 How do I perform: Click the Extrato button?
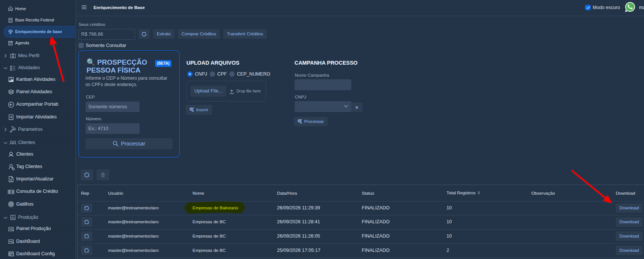tap(164, 34)
